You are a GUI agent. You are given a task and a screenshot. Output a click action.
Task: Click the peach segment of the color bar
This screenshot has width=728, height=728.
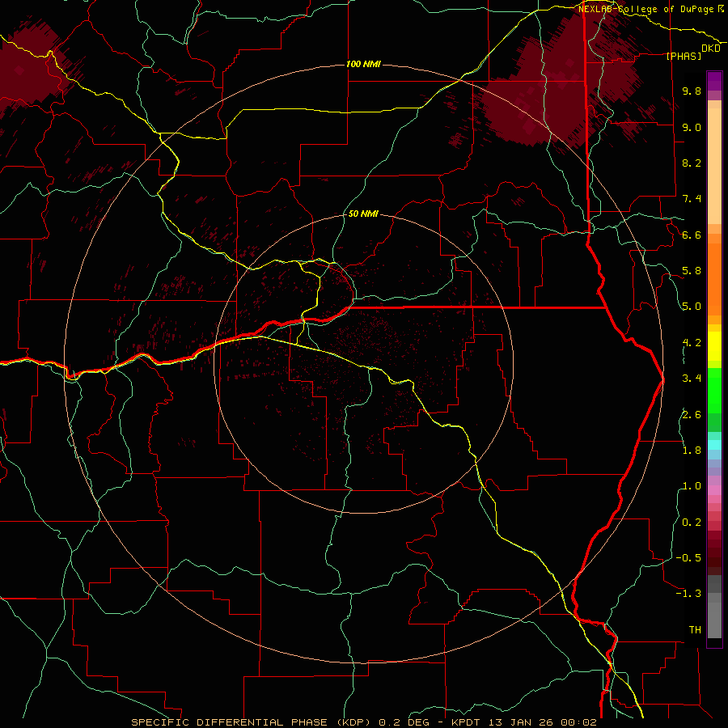point(714,163)
